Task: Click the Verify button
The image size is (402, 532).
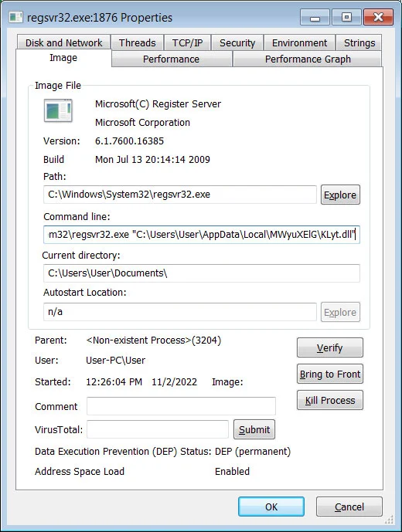Action: (329, 347)
